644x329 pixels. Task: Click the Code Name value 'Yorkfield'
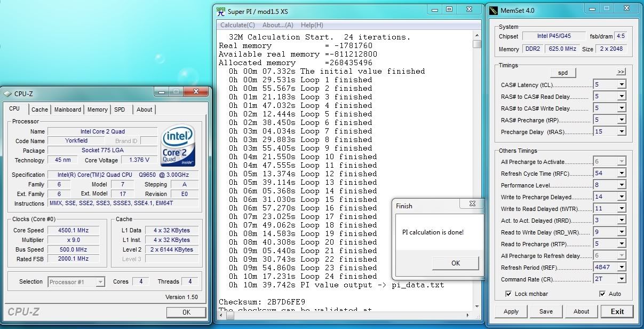(76, 141)
